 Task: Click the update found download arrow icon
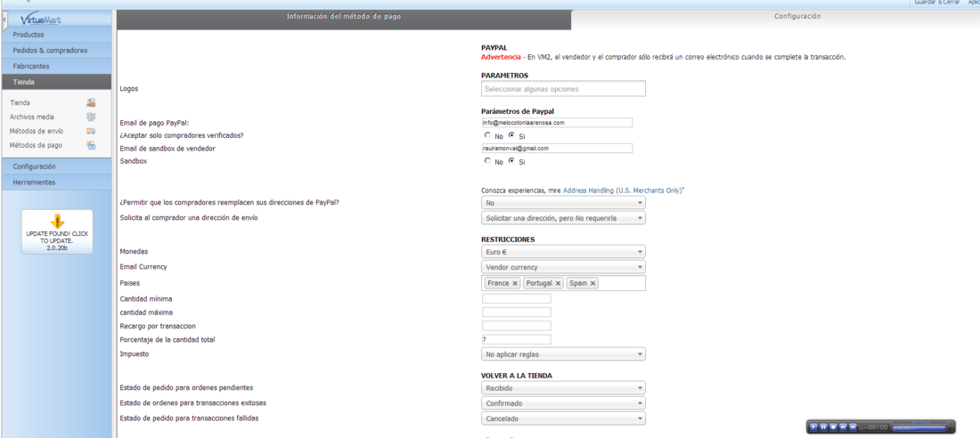[58, 221]
